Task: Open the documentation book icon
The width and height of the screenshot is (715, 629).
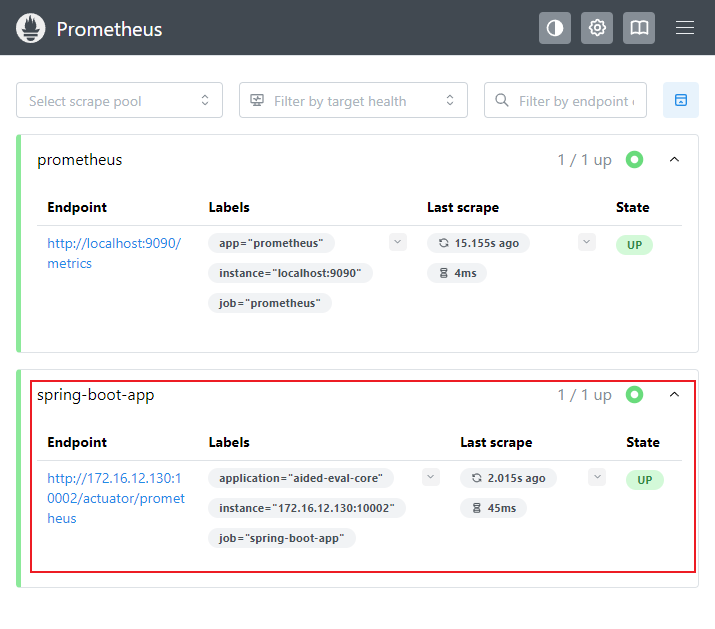Action: [639, 28]
